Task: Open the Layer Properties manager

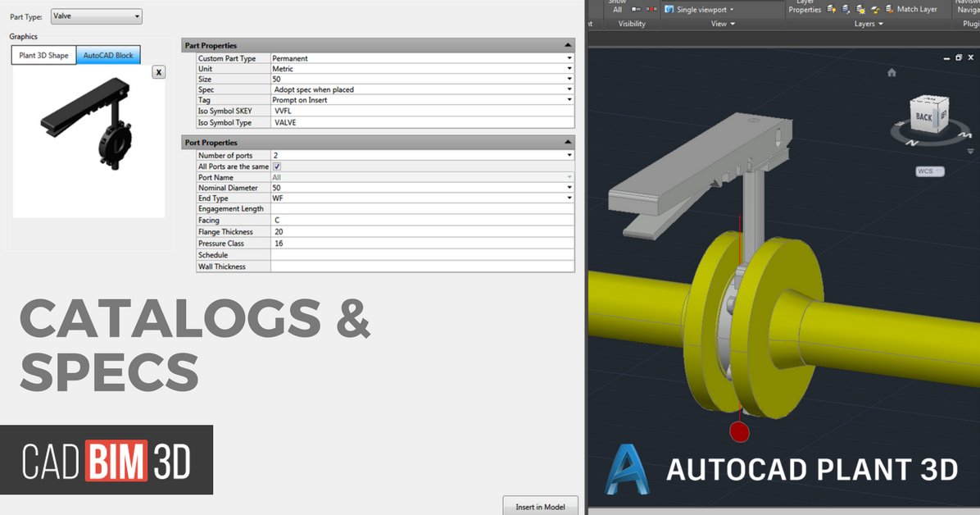Action: (805, 7)
